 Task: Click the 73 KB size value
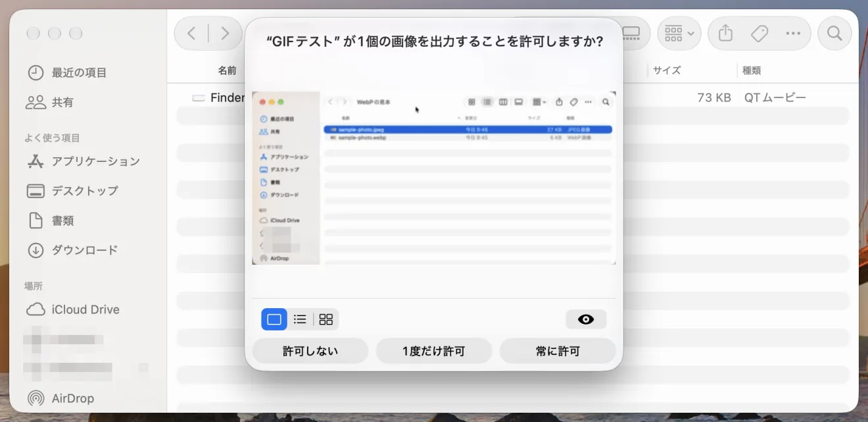[714, 97]
